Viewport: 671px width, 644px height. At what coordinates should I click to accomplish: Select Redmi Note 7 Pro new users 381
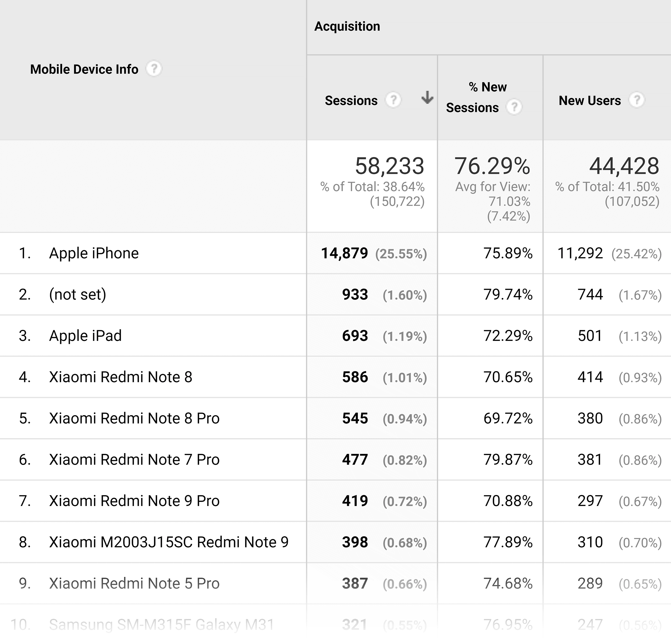click(x=590, y=460)
